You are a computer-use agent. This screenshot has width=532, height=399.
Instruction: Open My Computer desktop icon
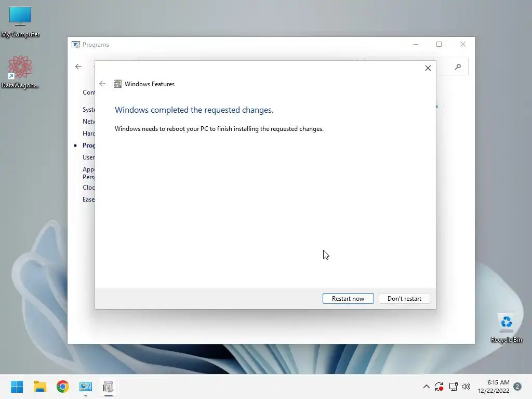[x=20, y=22]
